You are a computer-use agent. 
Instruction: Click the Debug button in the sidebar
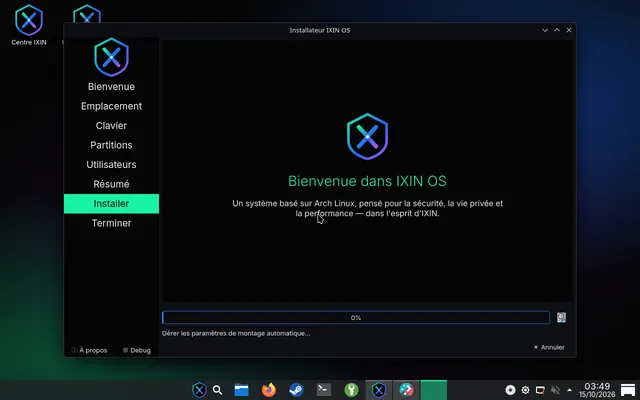coord(137,350)
